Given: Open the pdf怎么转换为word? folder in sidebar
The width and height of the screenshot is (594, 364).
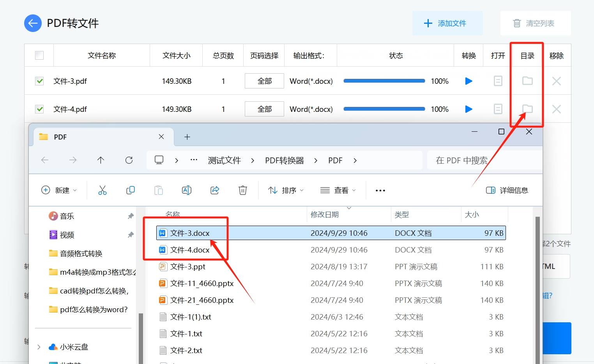Looking at the screenshot, I should pos(88,309).
